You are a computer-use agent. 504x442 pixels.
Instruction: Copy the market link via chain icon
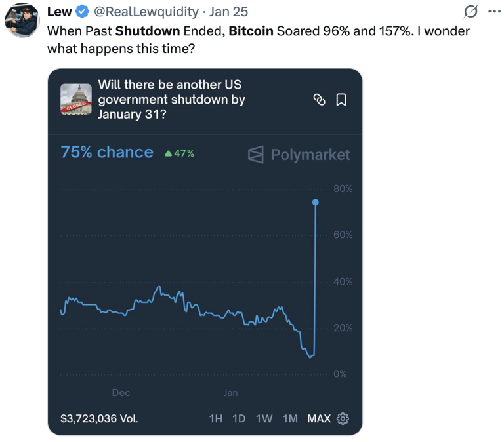[x=320, y=100]
